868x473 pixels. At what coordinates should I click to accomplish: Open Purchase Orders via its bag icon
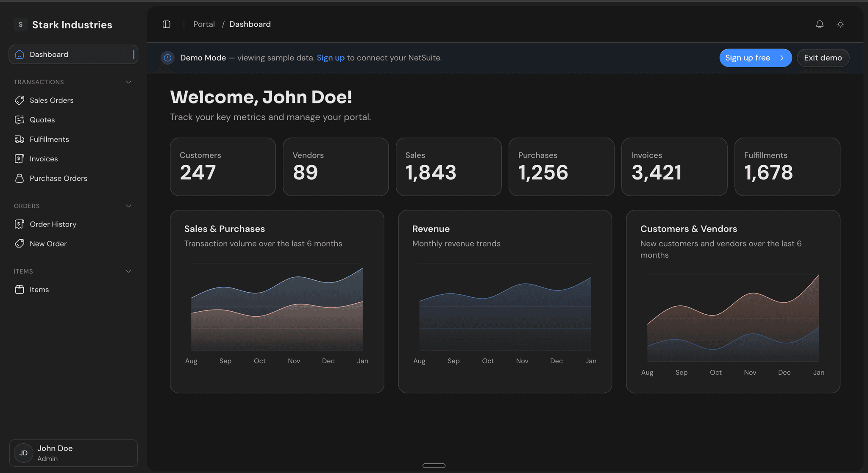coord(19,178)
